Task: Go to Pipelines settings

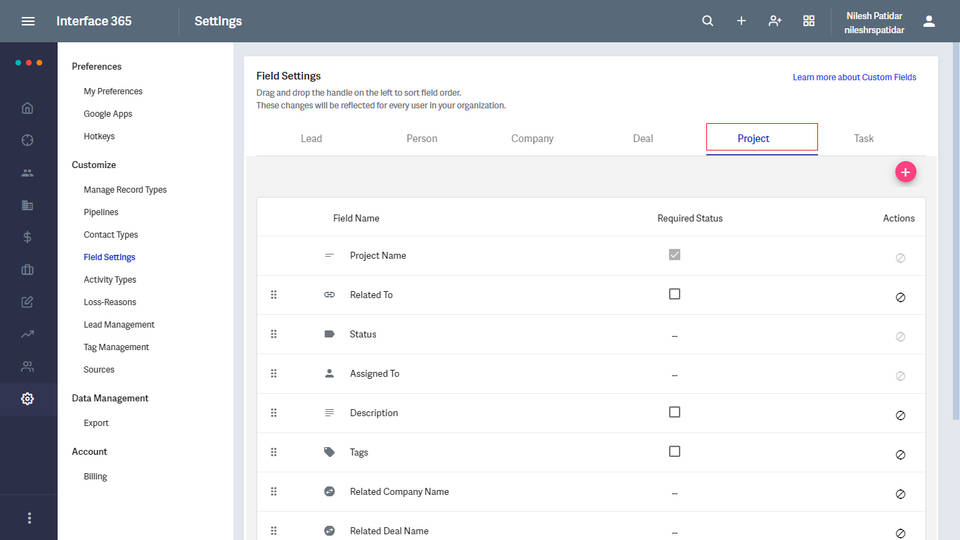Action: pyautogui.click(x=101, y=212)
